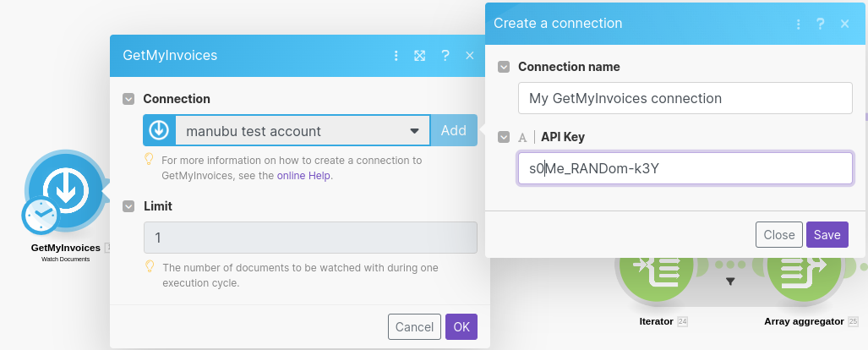Focus the Connection name text field
The width and height of the screenshot is (868, 350).
coord(685,98)
